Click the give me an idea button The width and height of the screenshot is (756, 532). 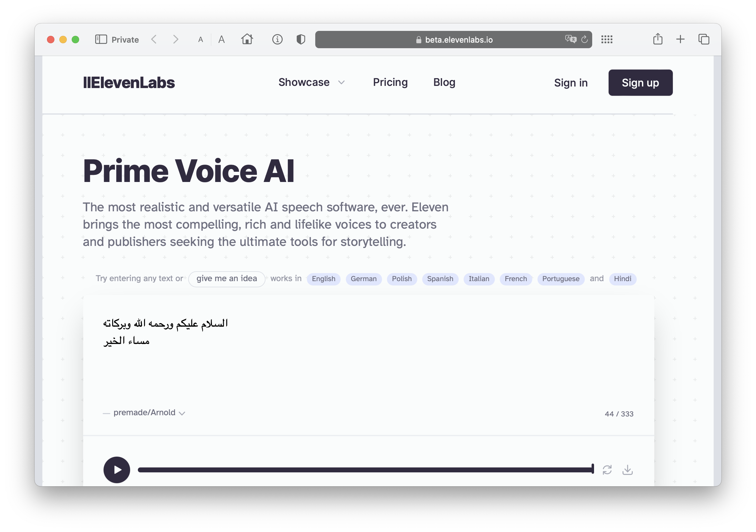(227, 279)
